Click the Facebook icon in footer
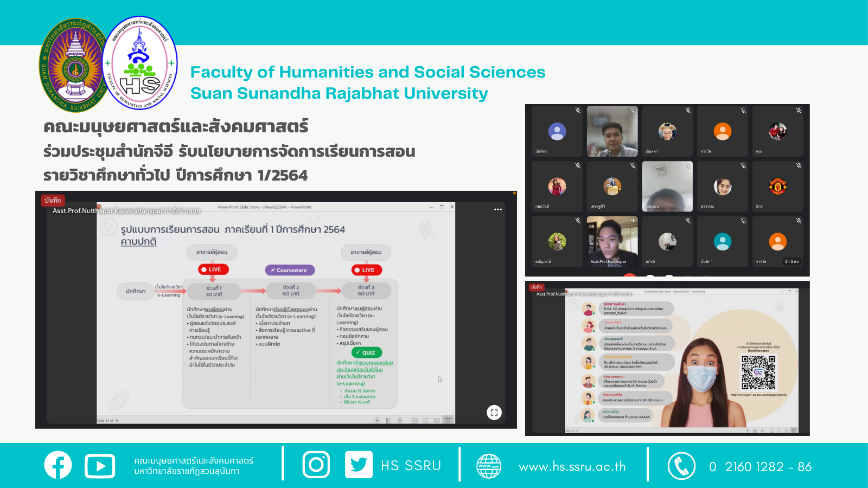 [58, 465]
